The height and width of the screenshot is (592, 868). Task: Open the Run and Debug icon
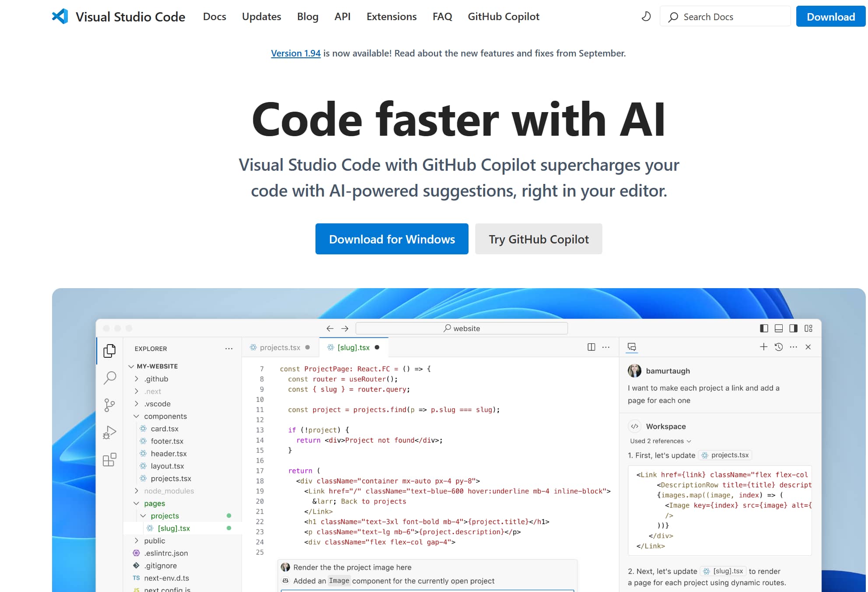tap(109, 433)
